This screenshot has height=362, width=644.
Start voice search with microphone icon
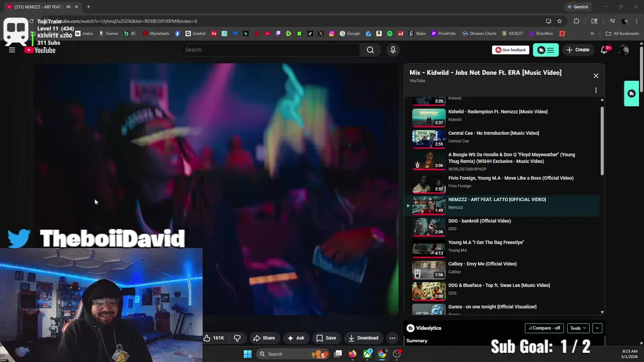(x=393, y=50)
